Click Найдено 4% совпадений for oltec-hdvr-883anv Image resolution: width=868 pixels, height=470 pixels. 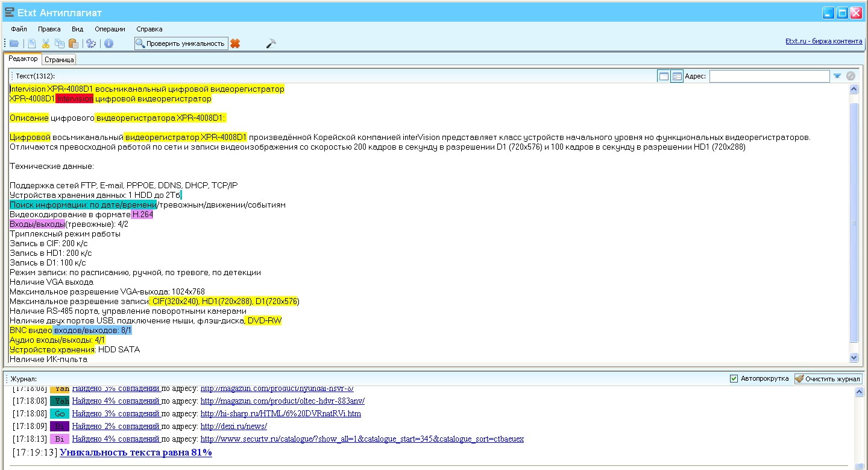tap(116, 401)
